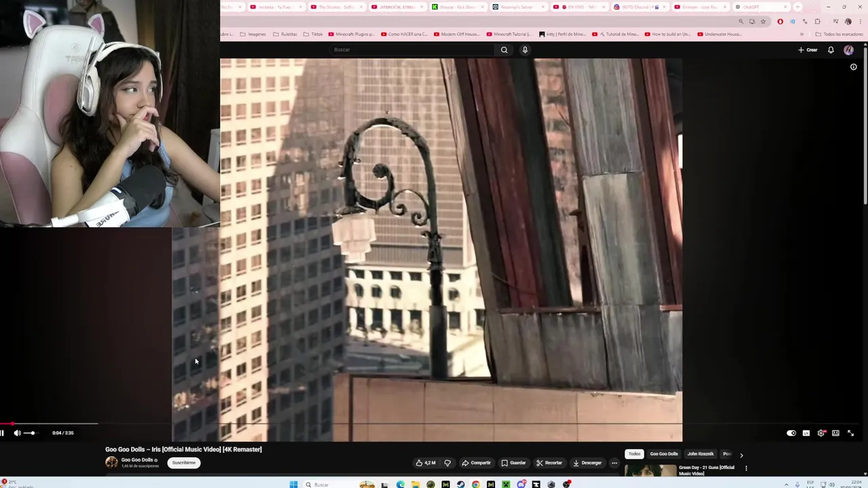Open the Goo Goo Dolls channel name link
Viewport: 868px width, 488px height.
coord(137,460)
